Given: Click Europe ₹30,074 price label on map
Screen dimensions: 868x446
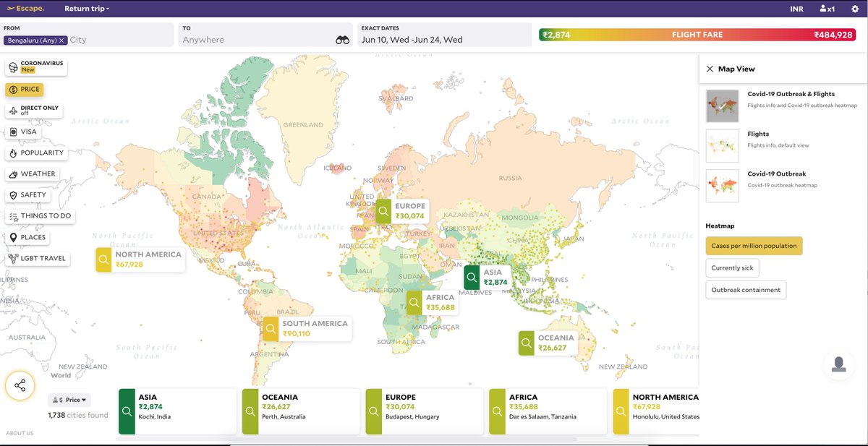Looking at the screenshot, I should [409, 215].
